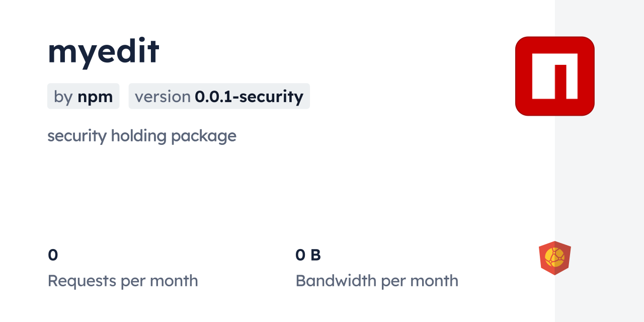The image size is (644, 322).
Task: Click the 0 requests count value
Action: tap(53, 255)
